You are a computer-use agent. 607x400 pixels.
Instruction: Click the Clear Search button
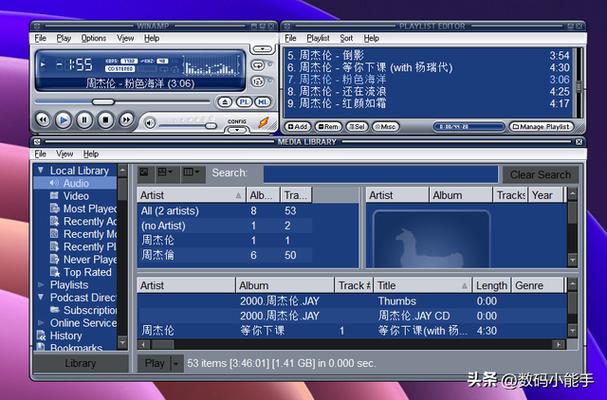pyautogui.click(x=540, y=175)
